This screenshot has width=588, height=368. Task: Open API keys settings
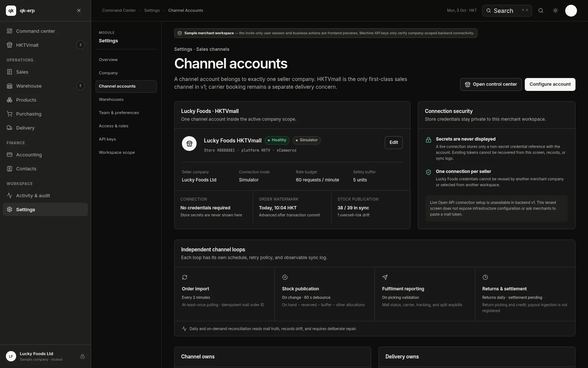tap(126, 139)
